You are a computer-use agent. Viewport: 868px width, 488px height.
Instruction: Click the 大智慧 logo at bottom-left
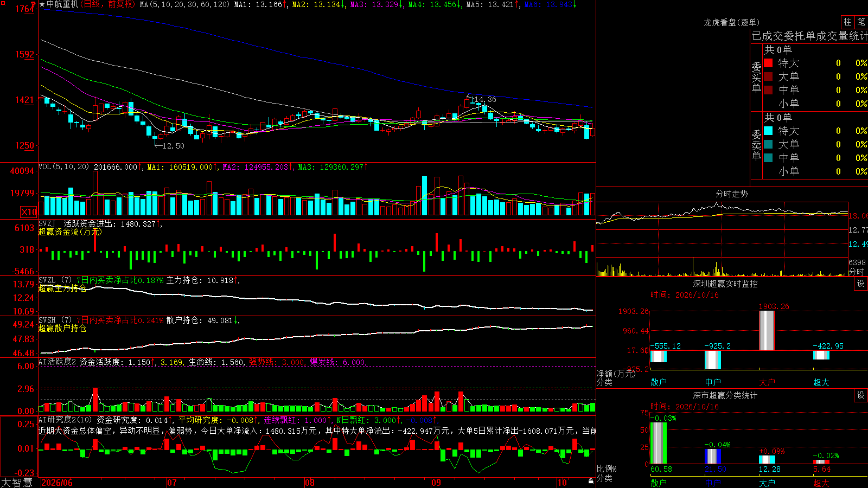click(17, 482)
